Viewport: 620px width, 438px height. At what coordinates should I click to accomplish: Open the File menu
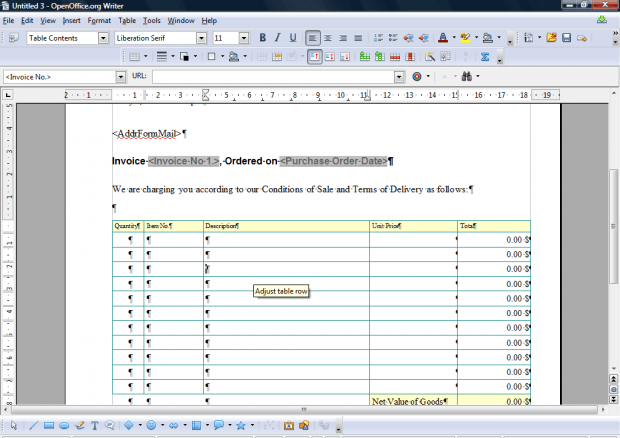pyautogui.click(x=8, y=21)
